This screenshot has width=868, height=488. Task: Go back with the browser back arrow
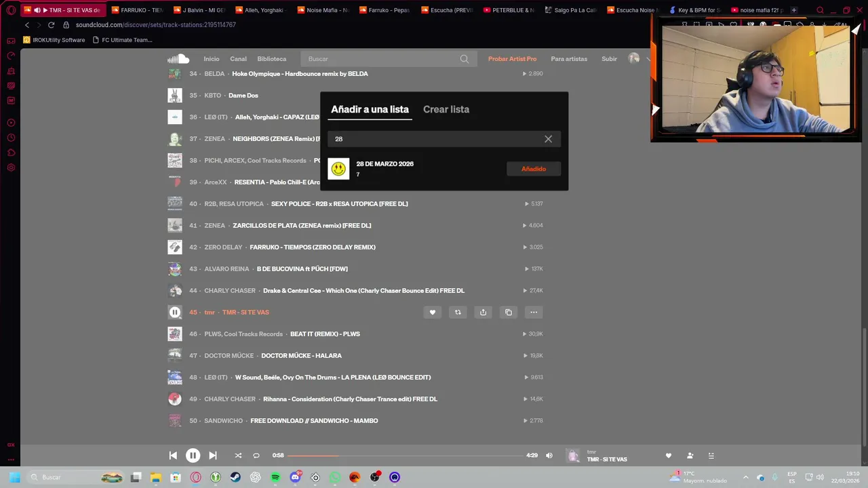(x=27, y=25)
